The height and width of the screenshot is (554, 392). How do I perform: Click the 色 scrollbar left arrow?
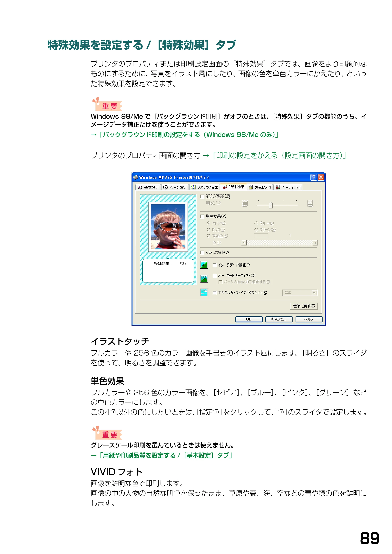pyautogui.click(x=244, y=243)
